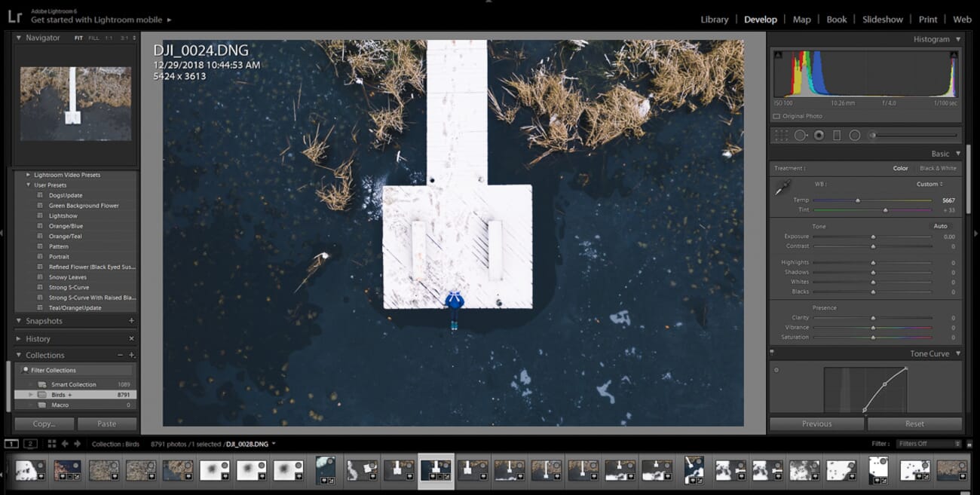
Task: Open the Slideshow module
Action: (x=882, y=20)
